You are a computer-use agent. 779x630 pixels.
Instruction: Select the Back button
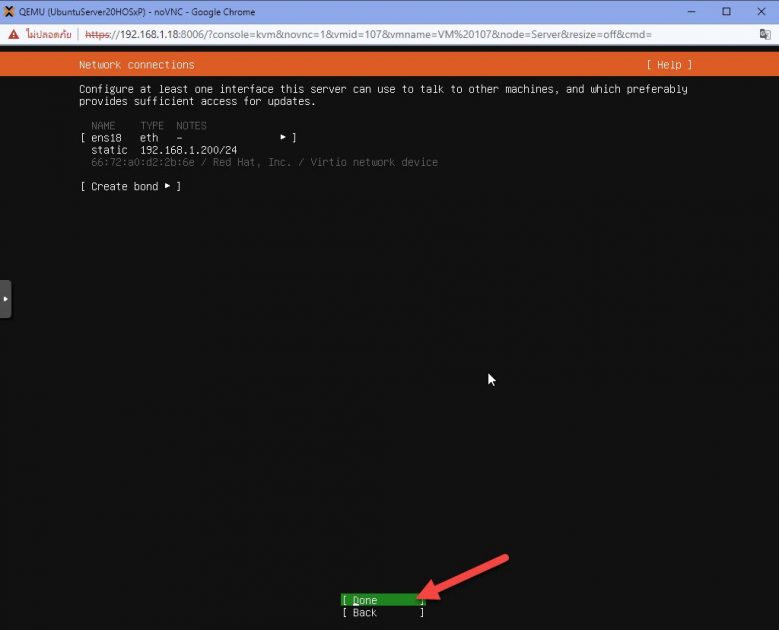click(383, 613)
